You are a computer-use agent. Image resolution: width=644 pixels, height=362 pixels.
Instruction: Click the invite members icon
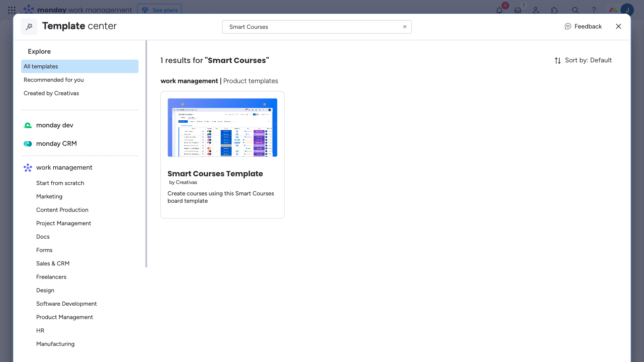(x=536, y=10)
